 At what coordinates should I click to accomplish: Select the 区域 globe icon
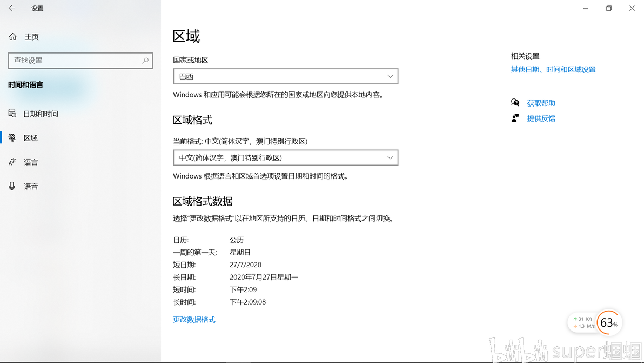(x=12, y=138)
